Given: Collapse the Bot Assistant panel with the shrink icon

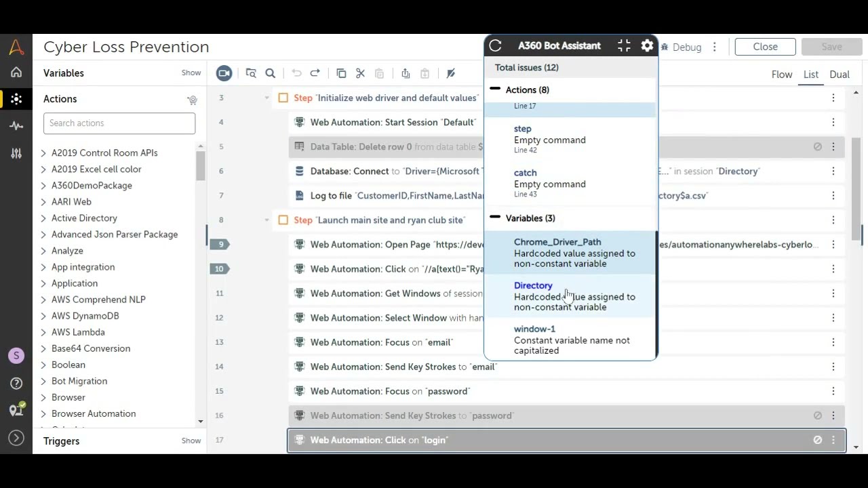Looking at the screenshot, I should [x=624, y=45].
